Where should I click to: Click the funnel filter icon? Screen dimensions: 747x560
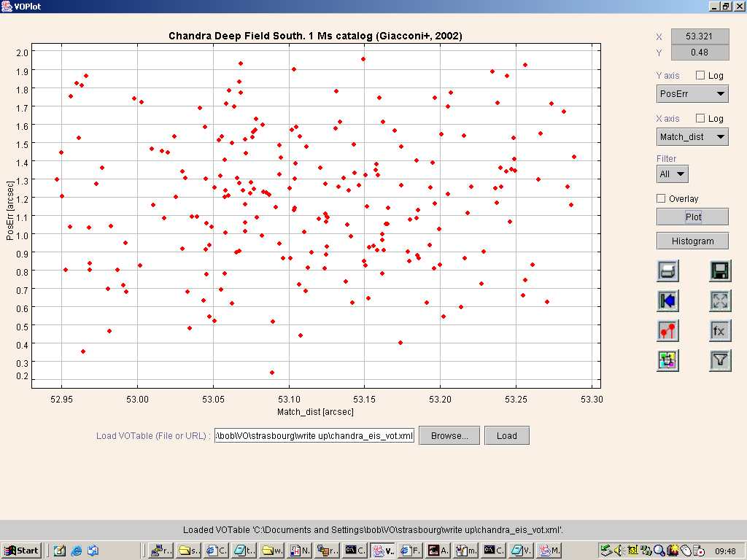(720, 360)
